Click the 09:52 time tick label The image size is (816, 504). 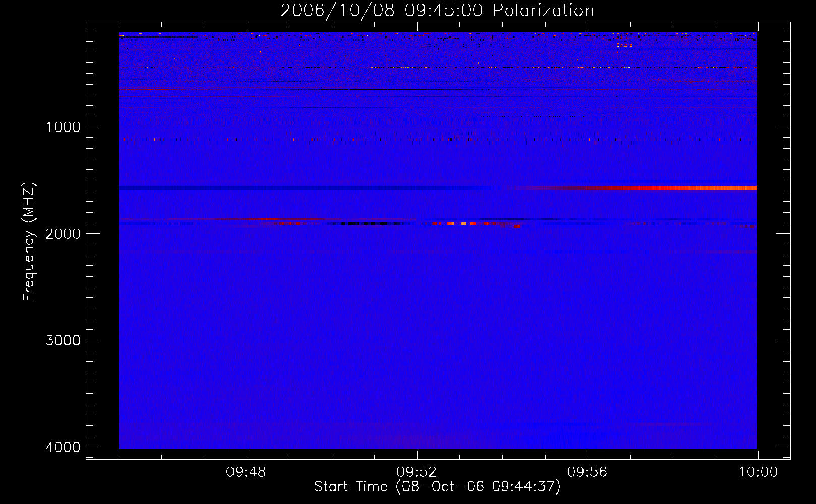pos(417,472)
